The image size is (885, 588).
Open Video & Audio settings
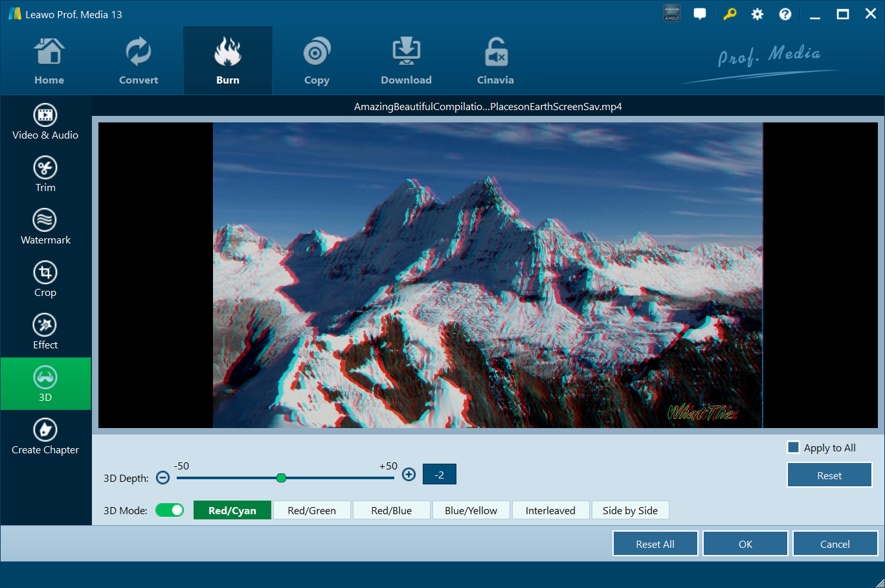point(45,122)
